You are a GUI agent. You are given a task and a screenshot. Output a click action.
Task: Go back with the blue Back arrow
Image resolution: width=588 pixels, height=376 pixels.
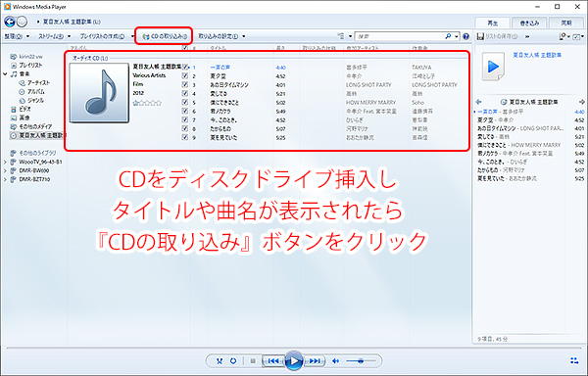[10, 22]
